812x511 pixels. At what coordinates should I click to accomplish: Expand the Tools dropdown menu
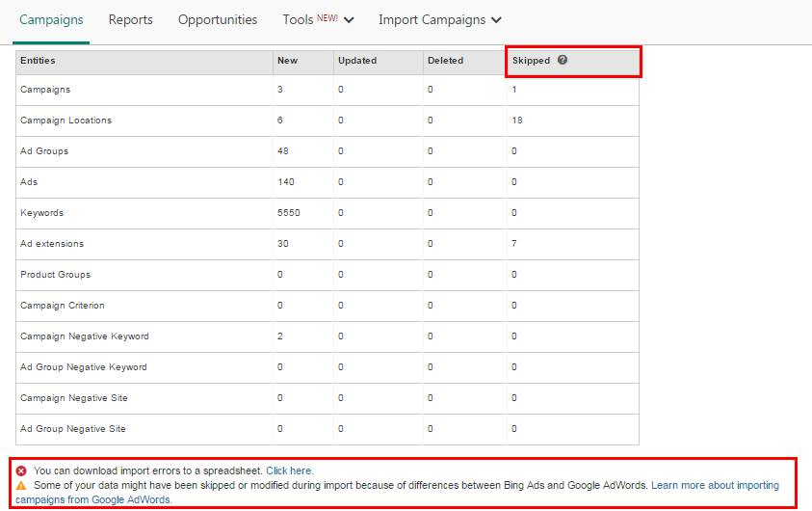click(318, 19)
